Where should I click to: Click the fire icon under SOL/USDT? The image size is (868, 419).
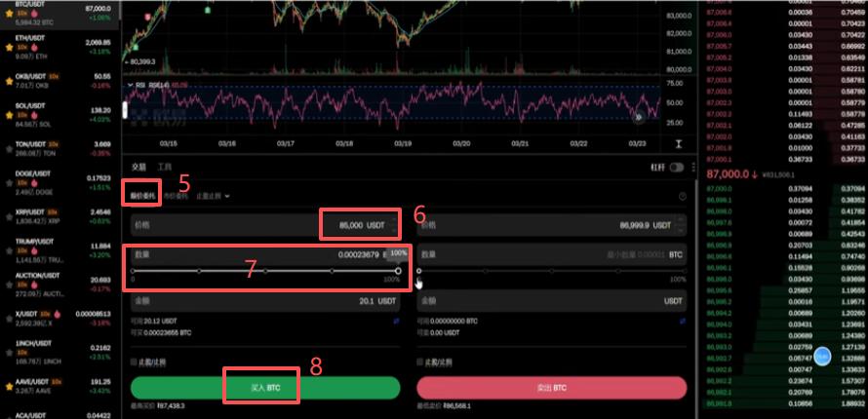click(34, 115)
